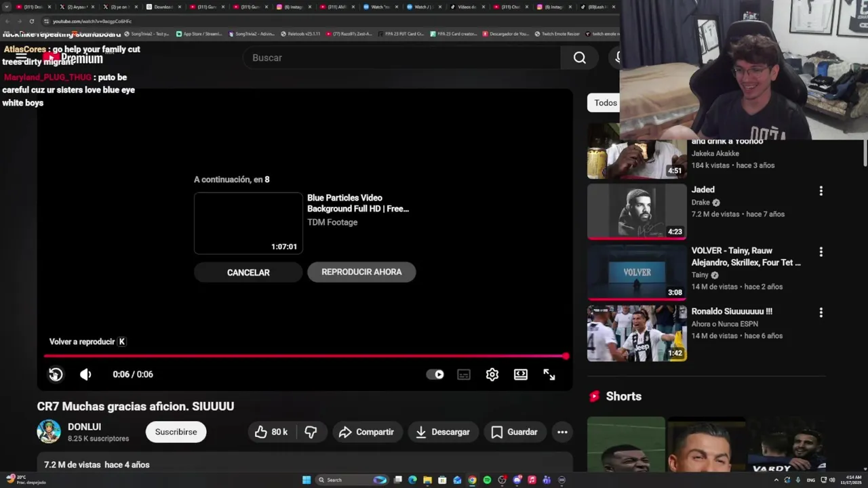Click the Buscar search field
The image size is (868, 488).
[x=401, y=58]
